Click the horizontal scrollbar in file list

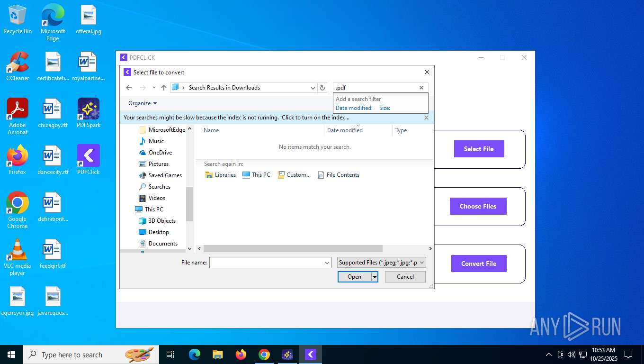coord(293,248)
